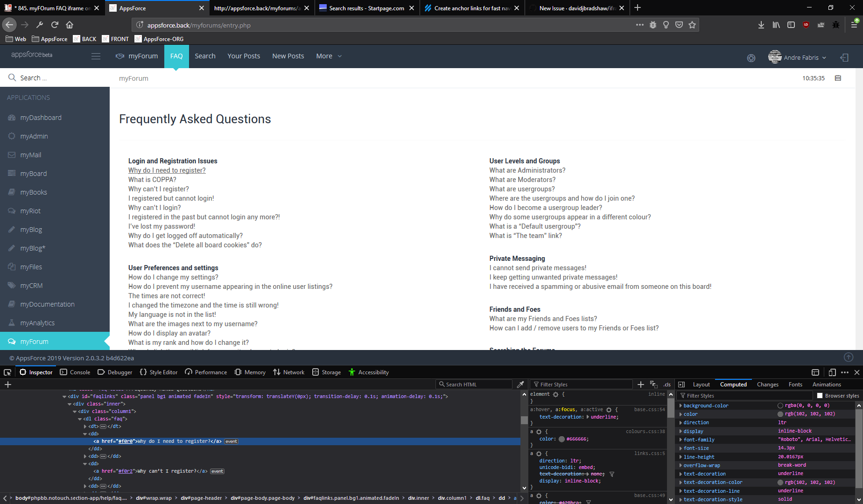Focus the Filter Styles field in rules panel

(582, 385)
